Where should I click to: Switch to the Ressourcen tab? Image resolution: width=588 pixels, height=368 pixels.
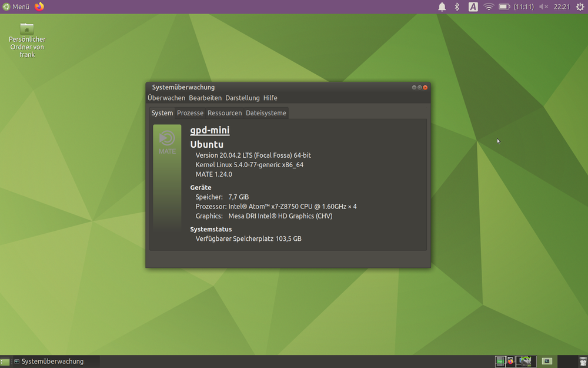(x=225, y=113)
